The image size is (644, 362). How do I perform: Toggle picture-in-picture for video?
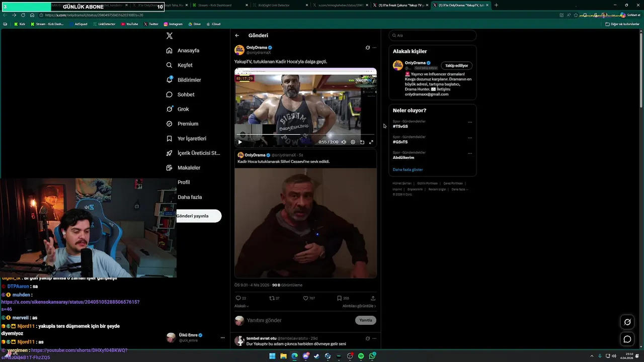coord(362,142)
